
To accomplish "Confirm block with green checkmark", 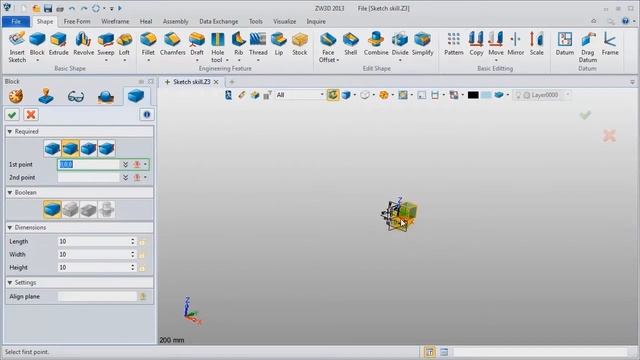I will 12,115.
